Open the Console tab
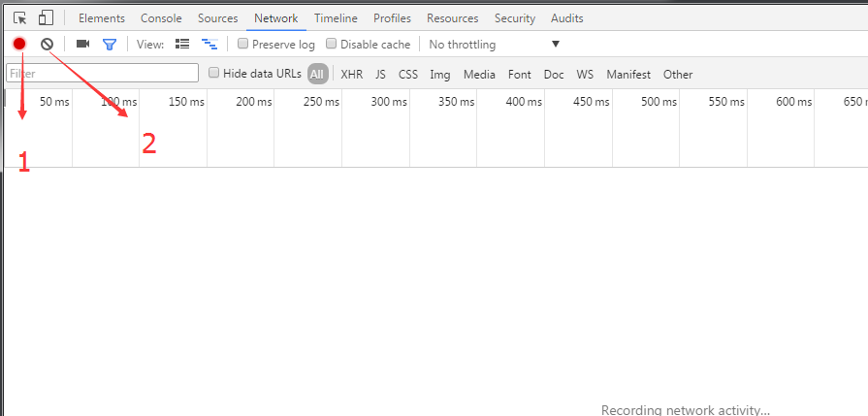The height and width of the screenshot is (416, 868). 161,18
